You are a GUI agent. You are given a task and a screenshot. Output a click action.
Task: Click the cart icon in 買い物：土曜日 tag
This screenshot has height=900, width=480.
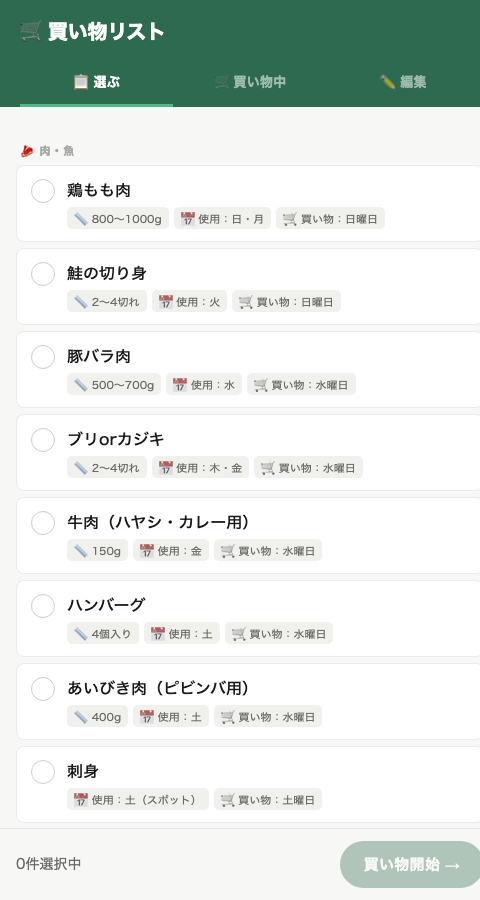coord(228,800)
